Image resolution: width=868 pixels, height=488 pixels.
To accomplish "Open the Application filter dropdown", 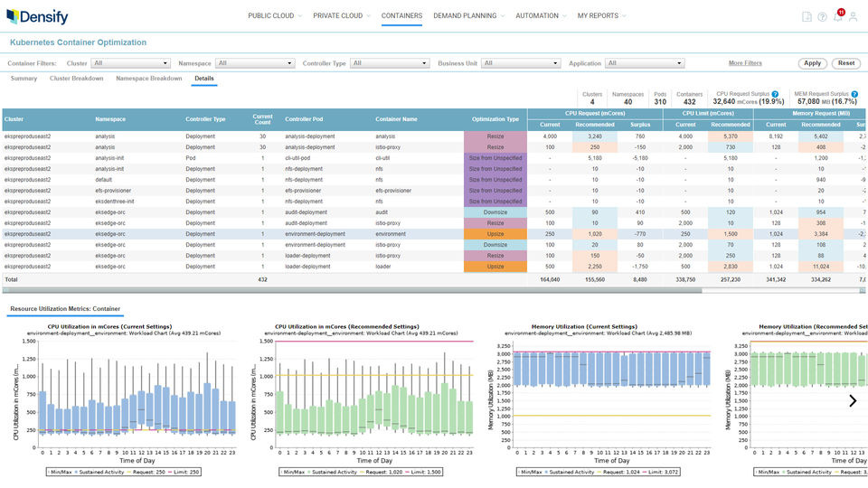I will point(644,63).
